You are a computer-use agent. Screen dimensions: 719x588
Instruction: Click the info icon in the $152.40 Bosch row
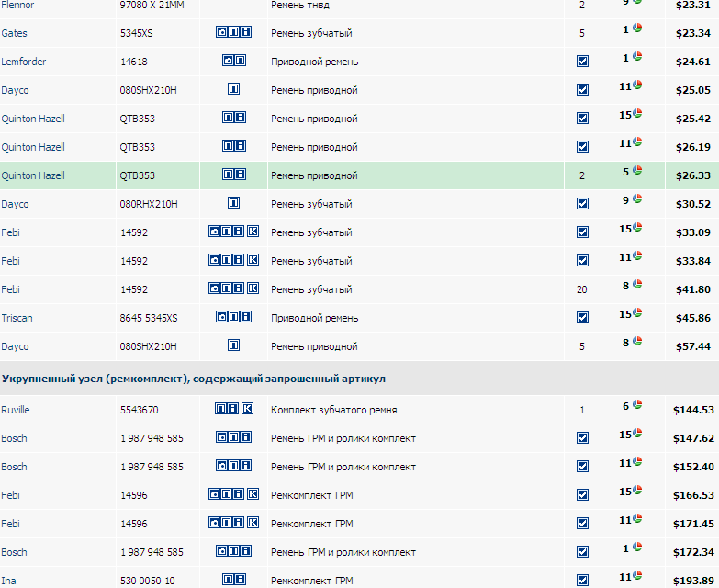pos(246,465)
